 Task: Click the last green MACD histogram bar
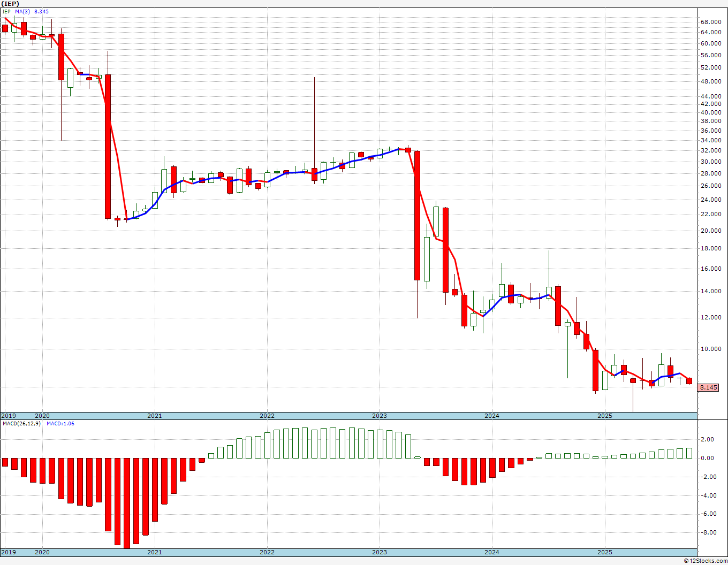coord(689,453)
